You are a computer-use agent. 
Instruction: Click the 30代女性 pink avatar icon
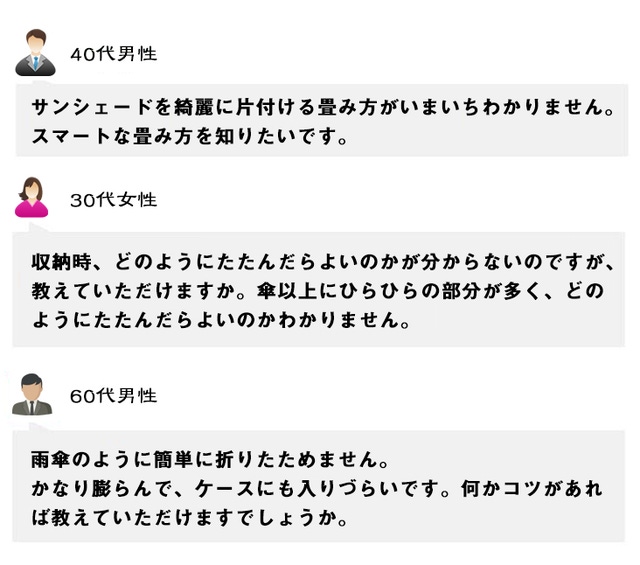click(x=32, y=197)
